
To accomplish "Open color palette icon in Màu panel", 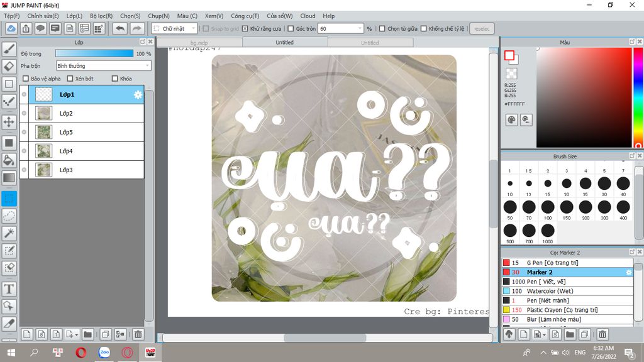I will click(511, 120).
